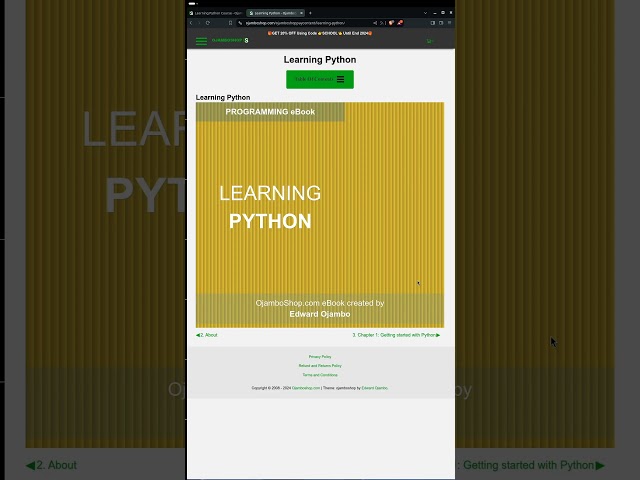Maximize the browser window

(x=443, y=13)
